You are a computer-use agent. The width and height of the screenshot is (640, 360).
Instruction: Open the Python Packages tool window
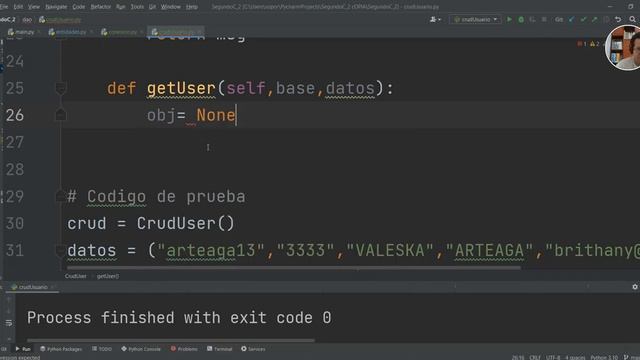(61, 349)
